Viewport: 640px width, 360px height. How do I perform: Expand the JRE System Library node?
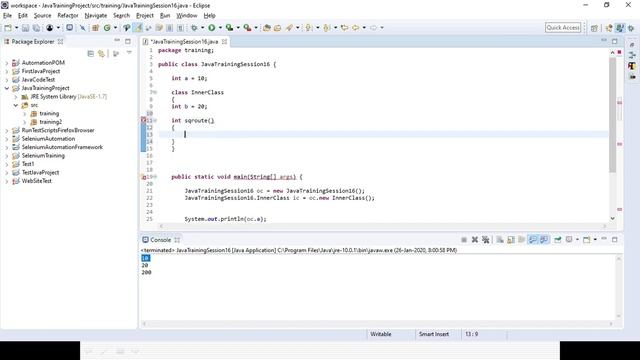pos(16,97)
